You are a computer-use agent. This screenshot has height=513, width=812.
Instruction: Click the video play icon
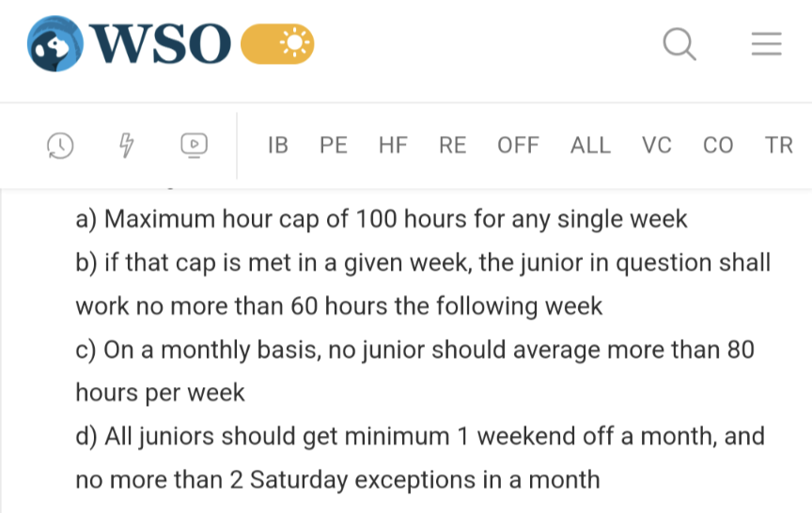(x=194, y=145)
